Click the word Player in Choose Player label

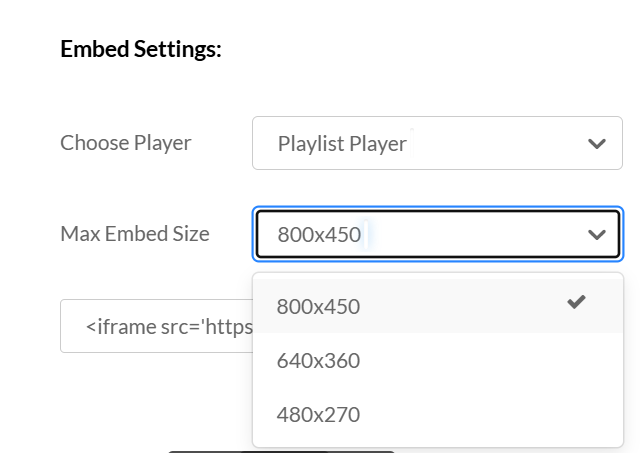point(162,143)
